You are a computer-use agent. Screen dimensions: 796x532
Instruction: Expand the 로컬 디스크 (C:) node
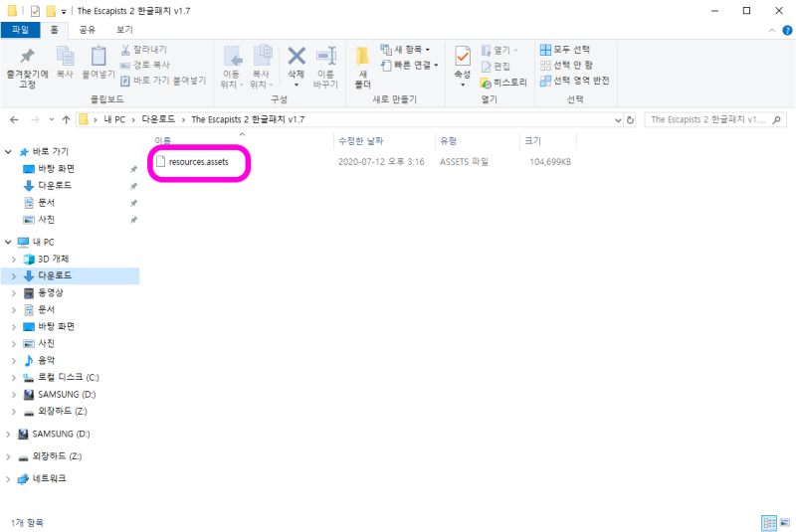(x=14, y=377)
